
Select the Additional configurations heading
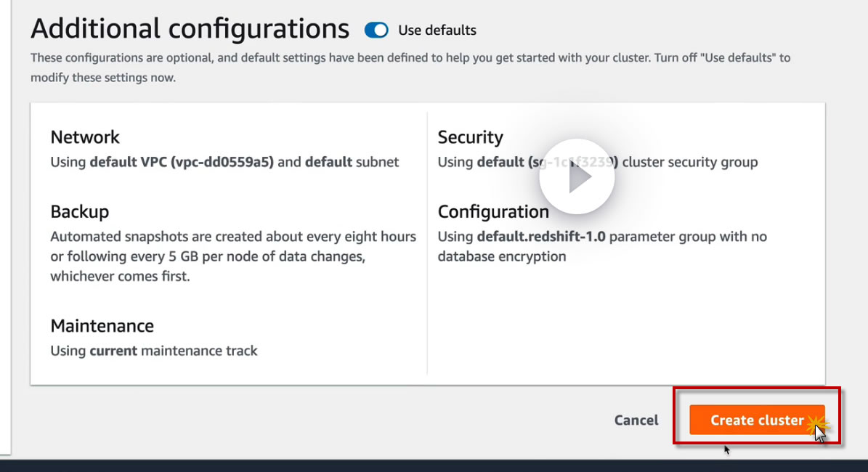click(190, 28)
